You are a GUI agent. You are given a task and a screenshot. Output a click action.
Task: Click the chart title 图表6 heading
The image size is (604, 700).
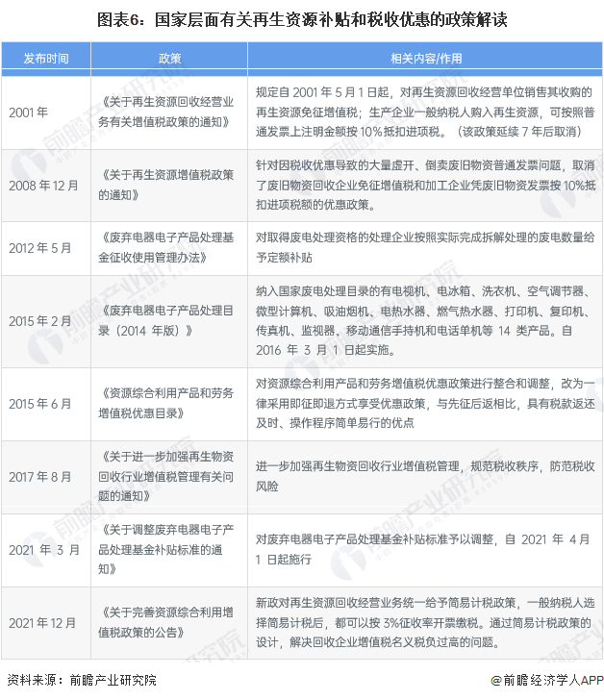click(302, 20)
